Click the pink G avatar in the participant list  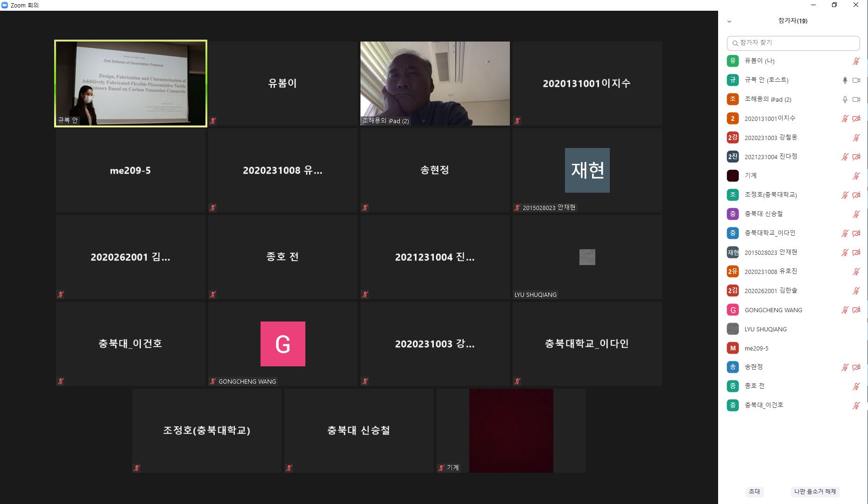click(x=733, y=310)
